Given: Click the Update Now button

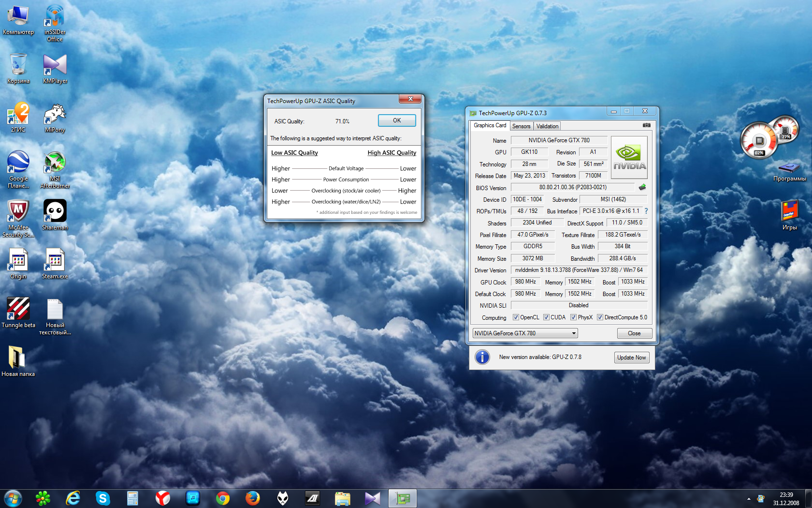Looking at the screenshot, I should coord(631,358).
